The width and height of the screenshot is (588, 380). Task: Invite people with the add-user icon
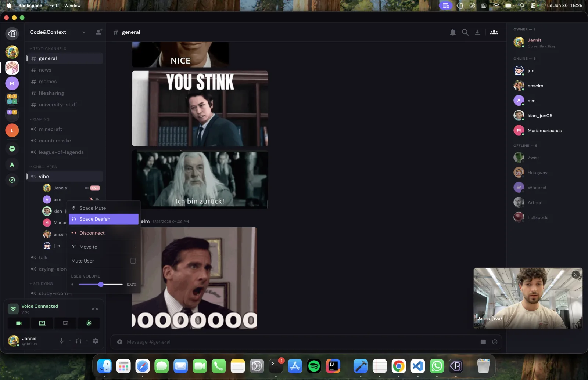99,32
